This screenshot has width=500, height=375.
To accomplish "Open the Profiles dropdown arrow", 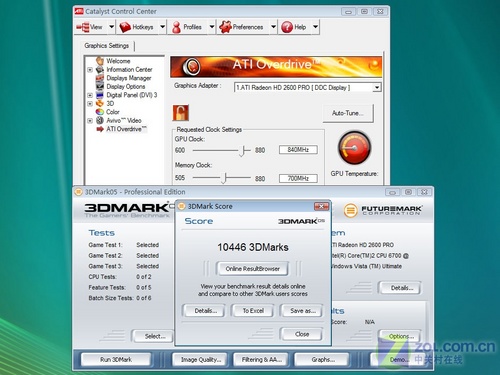I will (212, 27).
